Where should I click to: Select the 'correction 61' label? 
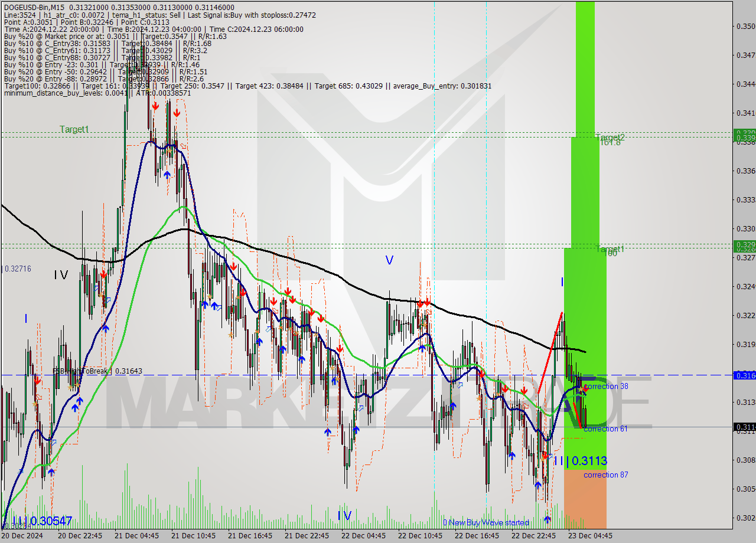click(605, 429)
